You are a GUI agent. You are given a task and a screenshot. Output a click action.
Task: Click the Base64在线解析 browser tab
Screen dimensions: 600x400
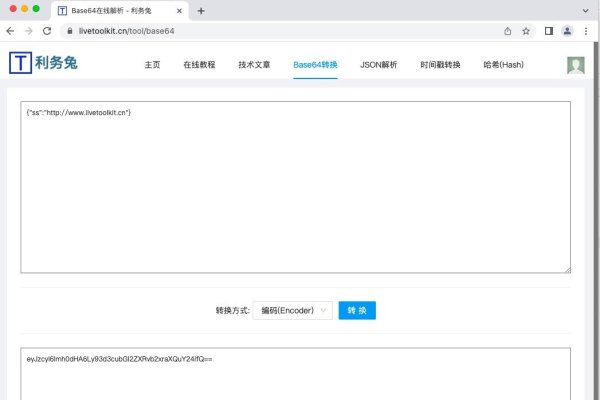(120, 11)
